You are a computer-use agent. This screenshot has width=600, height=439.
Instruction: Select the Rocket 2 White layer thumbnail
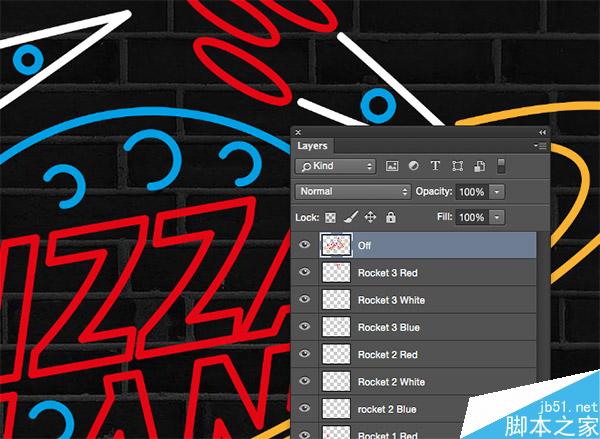[x=336, y=381]
